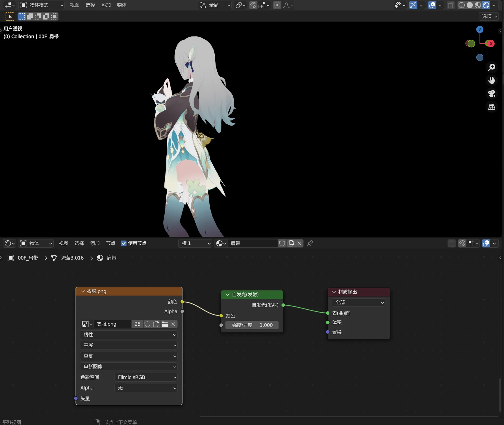The height and width of the screenshot is (425, 504).
Task: Toggle snapping magnet in 3D viewport header
Action: [x=253, y=5]
